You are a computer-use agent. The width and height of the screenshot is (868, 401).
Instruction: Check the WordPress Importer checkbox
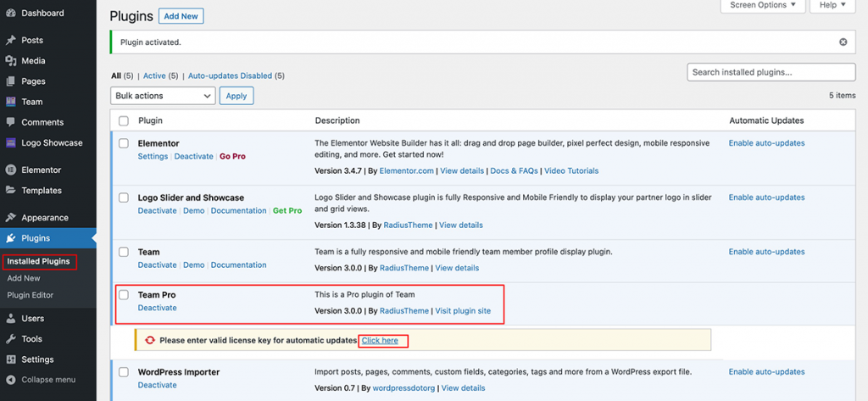[x=124, y=372]
